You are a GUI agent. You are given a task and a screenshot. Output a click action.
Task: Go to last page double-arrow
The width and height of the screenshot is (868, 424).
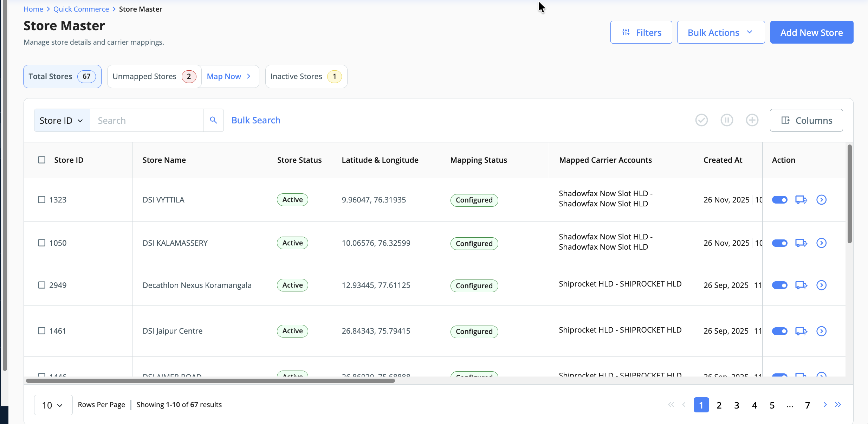pos(838,405)
